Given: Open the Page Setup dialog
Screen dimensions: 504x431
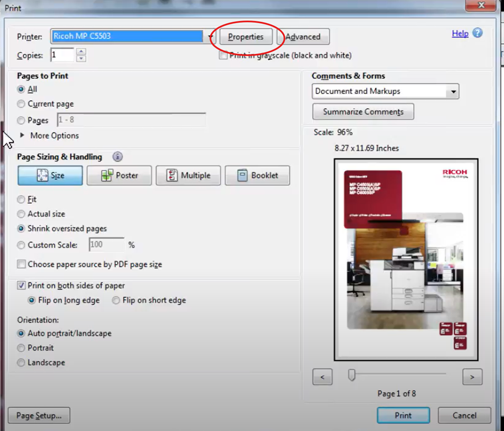Looking at the screenshot, I should [39, 415].
